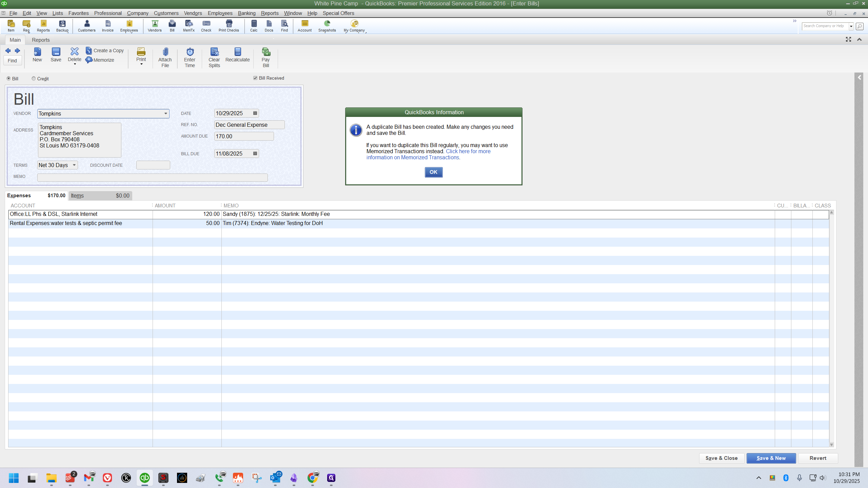This screenshot has height=488, width=868.
Task: Select the Credit radio button
Action: tap(34, 79)
